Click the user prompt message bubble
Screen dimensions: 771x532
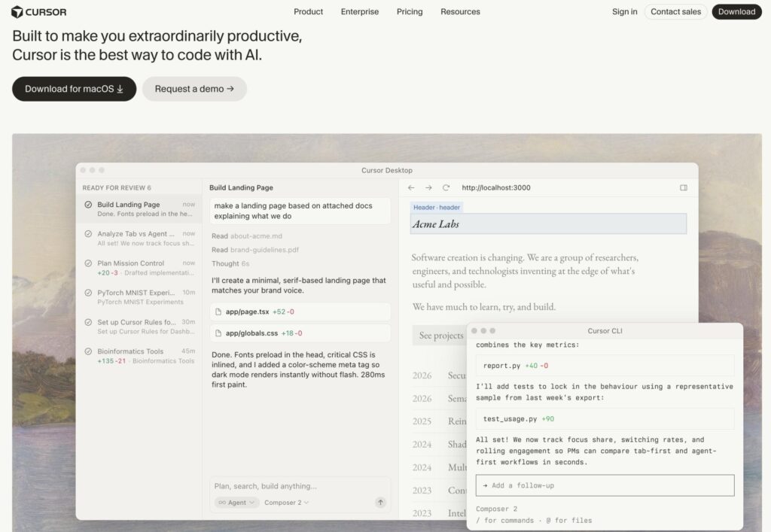point(300,211)
